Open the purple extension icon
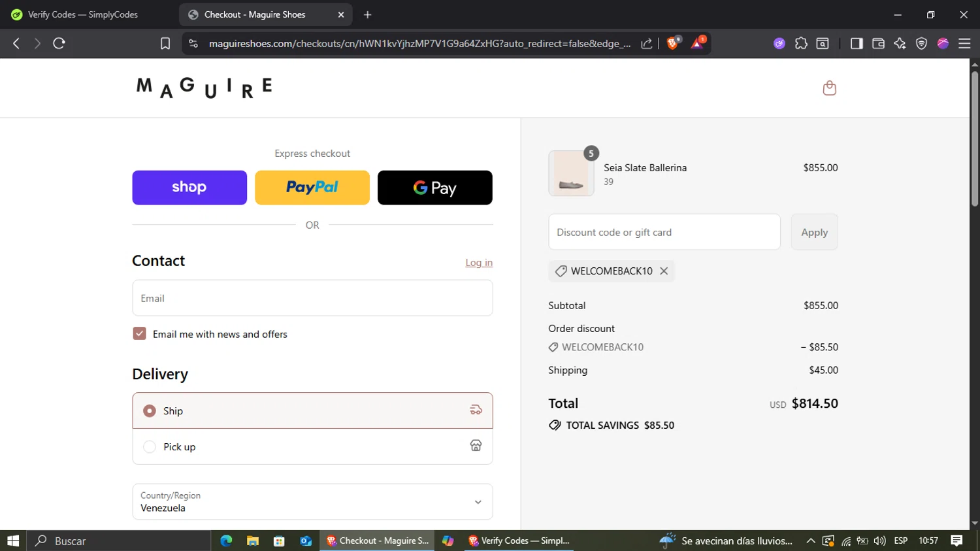 (779, 43)
